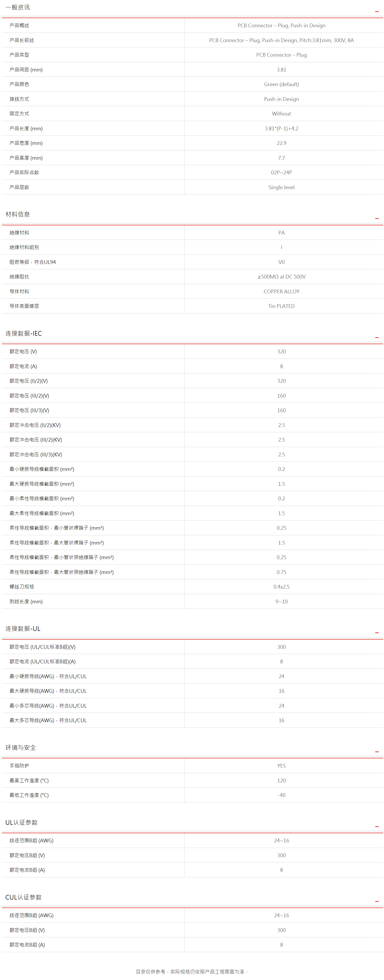The height and width of the screenshot is (980, 384).
Task: Click the 一般资讯 section heading
Action: [17, 8]
